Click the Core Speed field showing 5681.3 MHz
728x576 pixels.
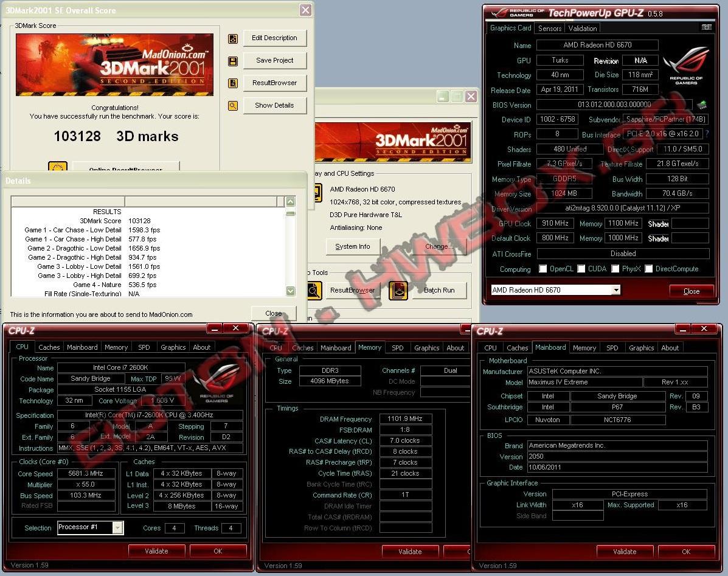(85, 473)
